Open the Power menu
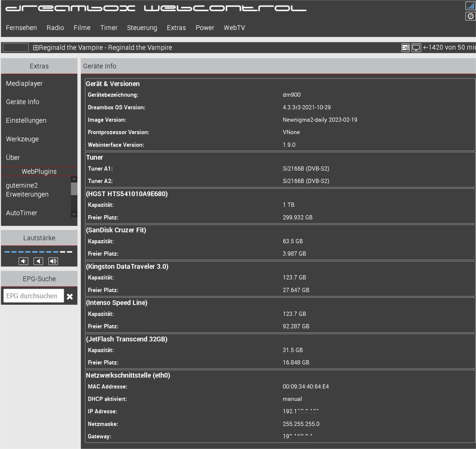The height and width of the screenshot is (449, 476). pyautogui.click(x=205, y=28)
